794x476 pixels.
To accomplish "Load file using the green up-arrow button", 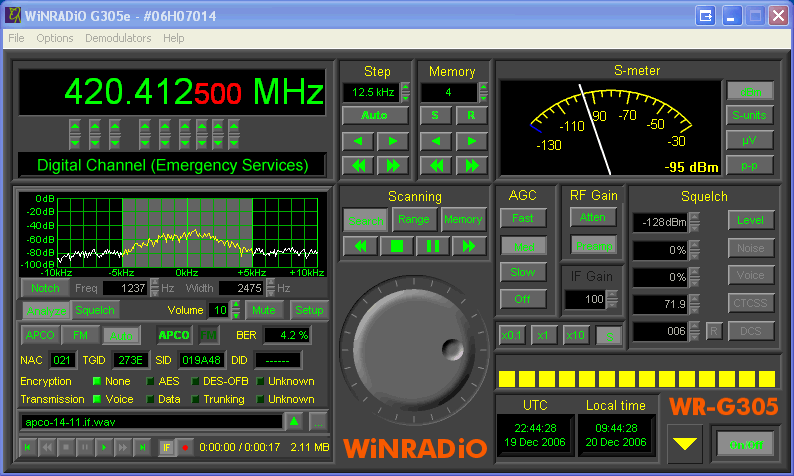I will (294, 421).
